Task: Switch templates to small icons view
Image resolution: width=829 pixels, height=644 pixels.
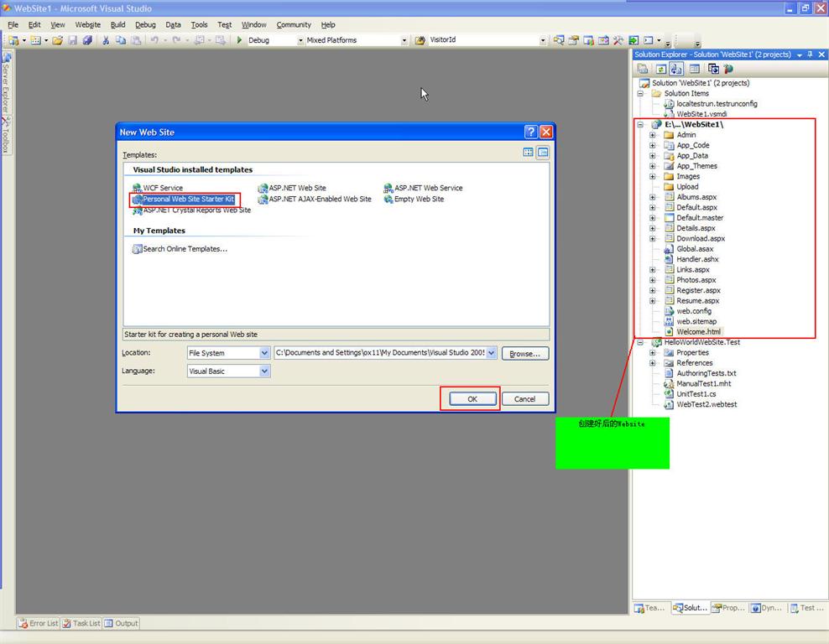Action: point(543,152)
